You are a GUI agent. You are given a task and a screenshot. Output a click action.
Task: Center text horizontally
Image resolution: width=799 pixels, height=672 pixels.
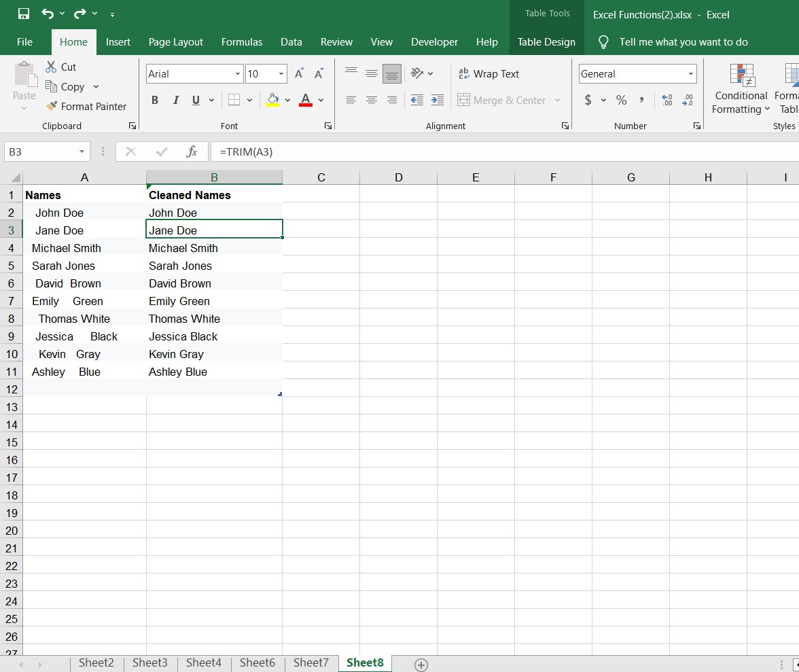tap(372, 100)
